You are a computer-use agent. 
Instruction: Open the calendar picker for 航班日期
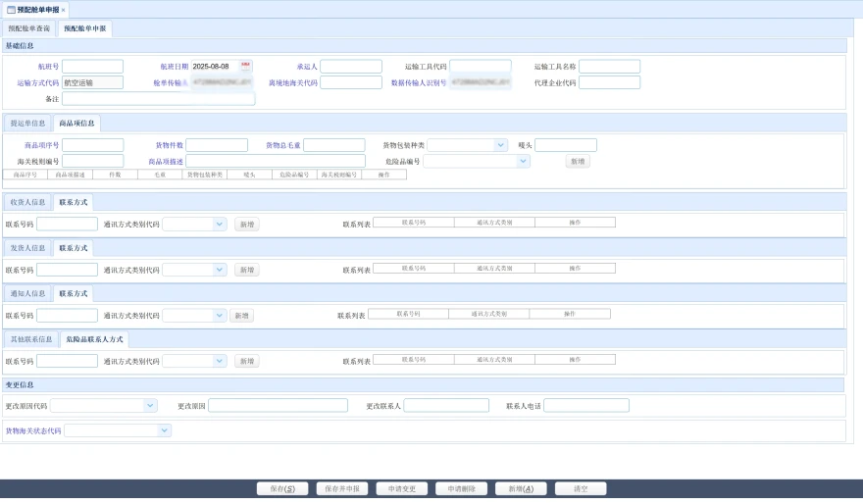[246, 66]
